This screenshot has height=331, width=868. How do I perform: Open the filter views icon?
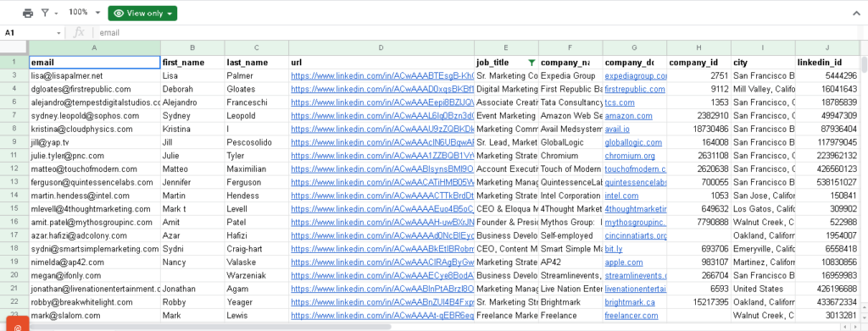pyautogui.click(x=46, y=12)
